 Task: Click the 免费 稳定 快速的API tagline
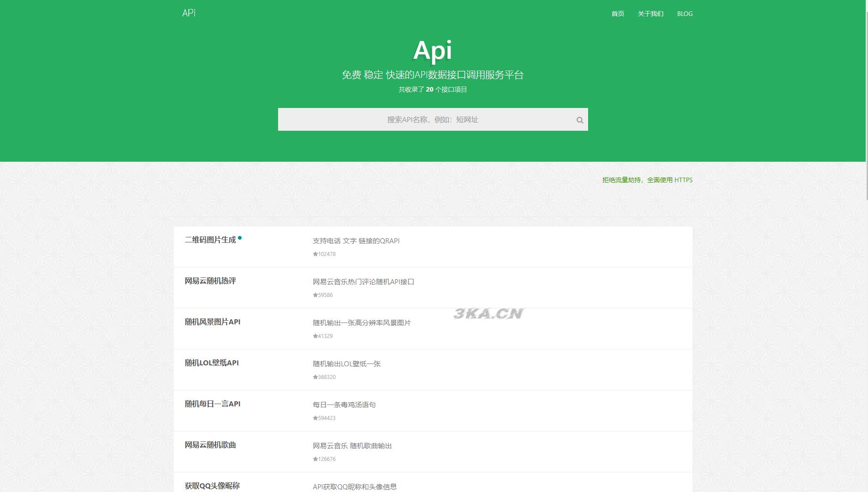click(433, 75)
